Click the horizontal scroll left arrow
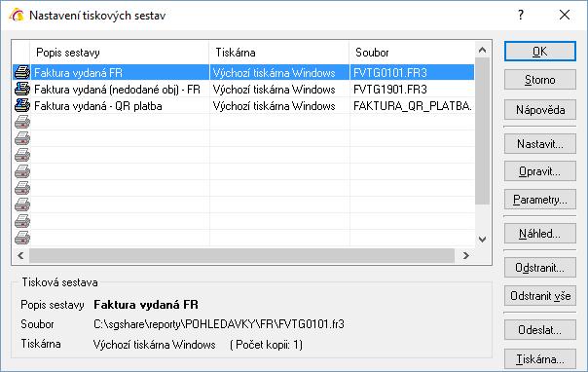This screenshot has height=372, width=588. [x=20, y=256]
